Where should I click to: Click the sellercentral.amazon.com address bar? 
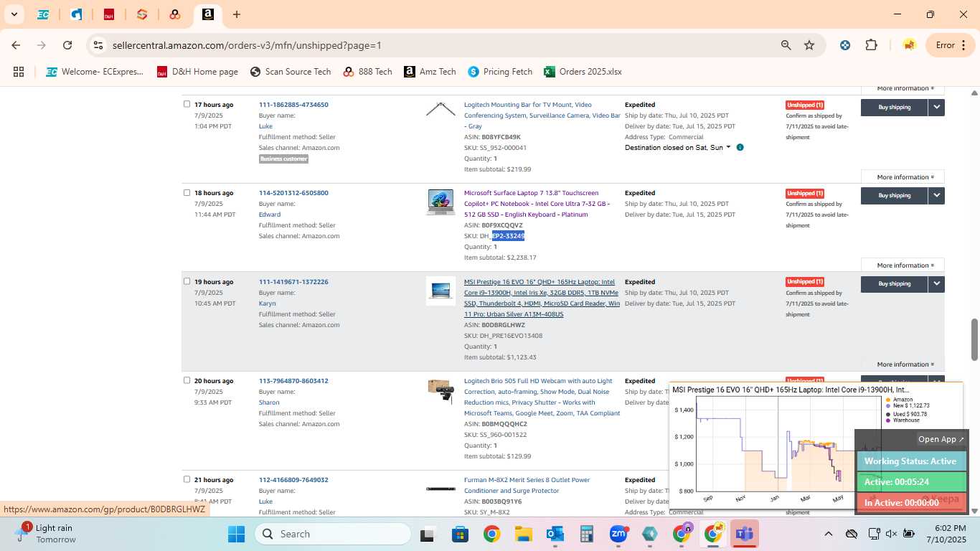click(247, 45)
